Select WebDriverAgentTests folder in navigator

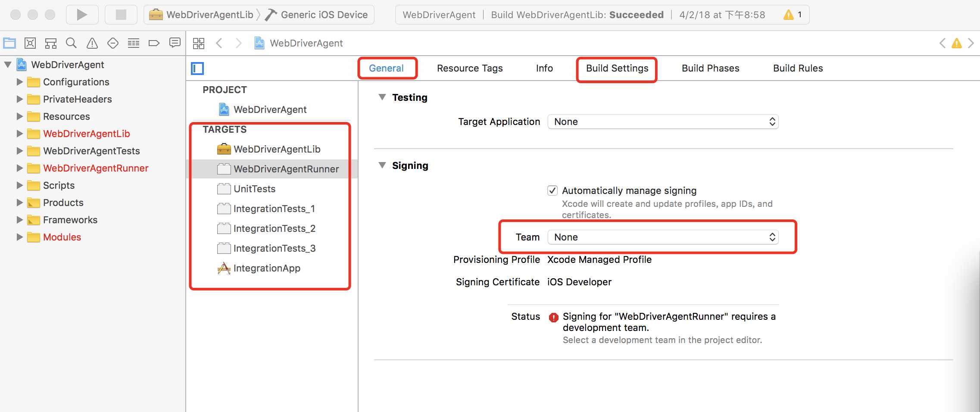(x=83, y=151)
